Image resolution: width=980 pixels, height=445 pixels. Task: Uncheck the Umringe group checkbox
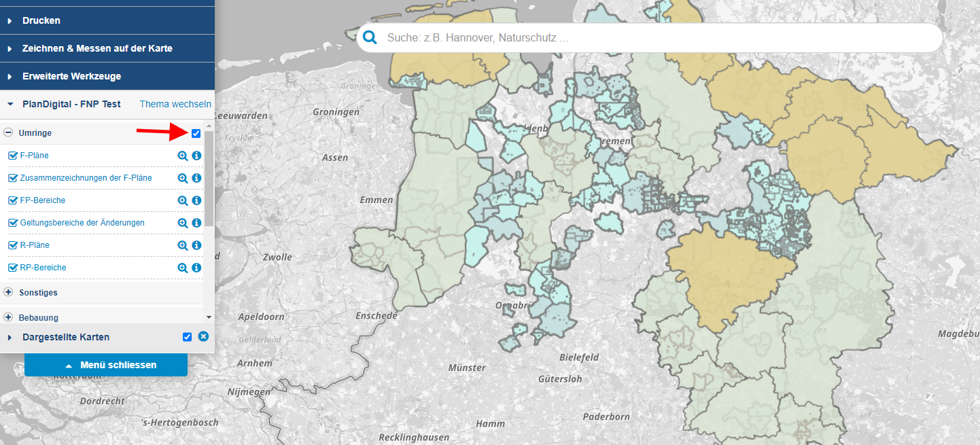coord(196,133)
